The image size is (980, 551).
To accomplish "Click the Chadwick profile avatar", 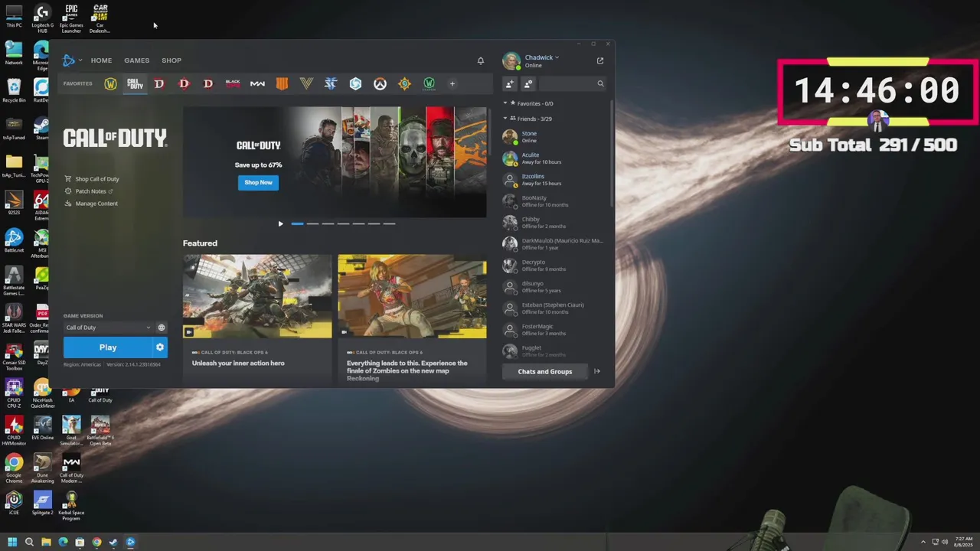I will (511, 60).
